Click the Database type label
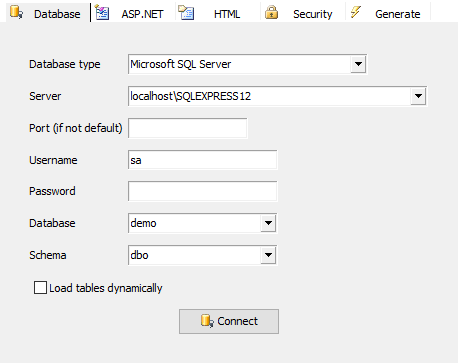 [x=65, y=64]
